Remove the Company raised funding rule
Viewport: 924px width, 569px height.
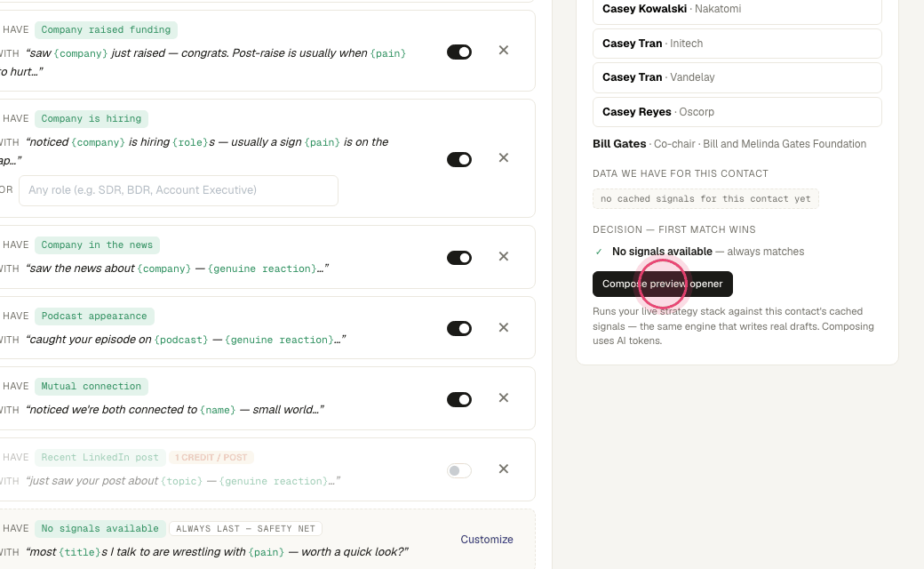[503, 50]
